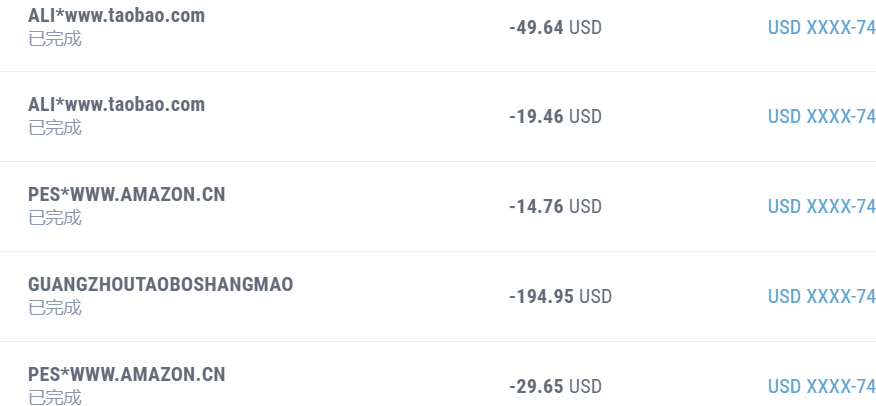Click 已完成 status under GUANGZHOUTAOBOSHANGMAO
Viewport: 876px width, 406px height.
click(55, 308)
